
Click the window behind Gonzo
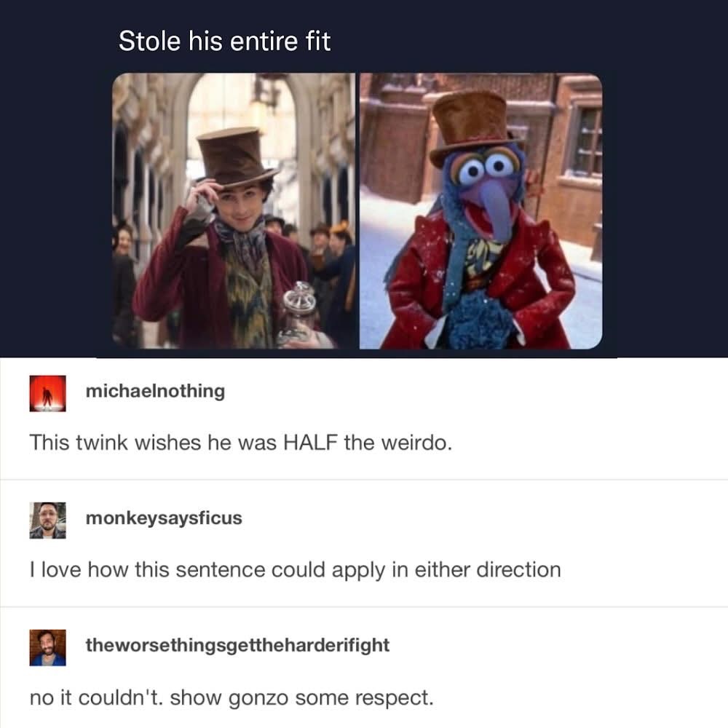tap(586, 141)
